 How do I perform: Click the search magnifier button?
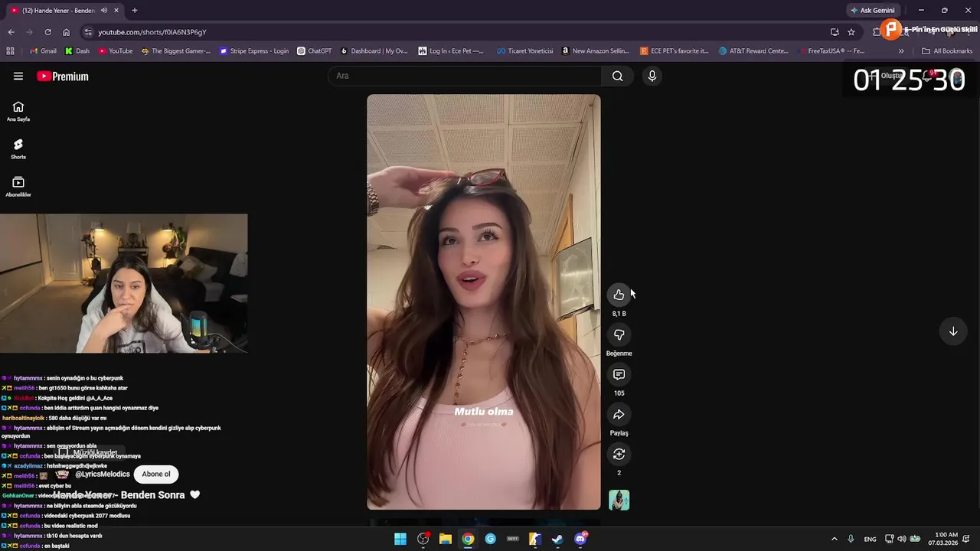coord(617,76)
